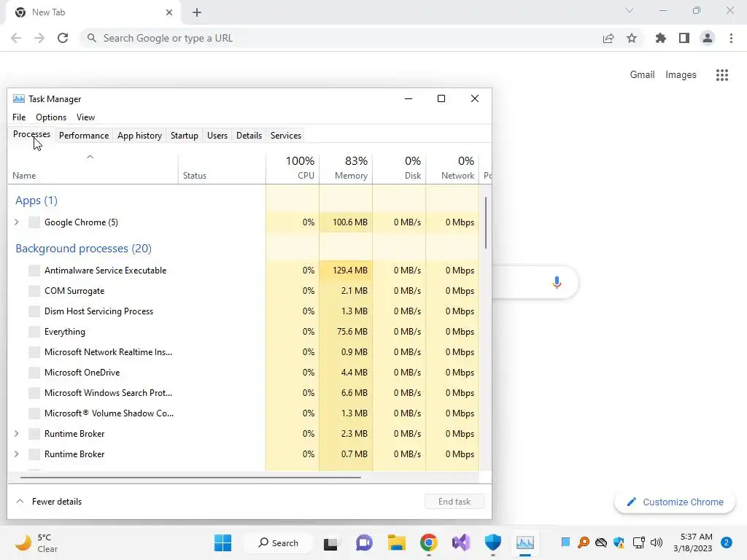Close the New Tab tab

point(169,12)
